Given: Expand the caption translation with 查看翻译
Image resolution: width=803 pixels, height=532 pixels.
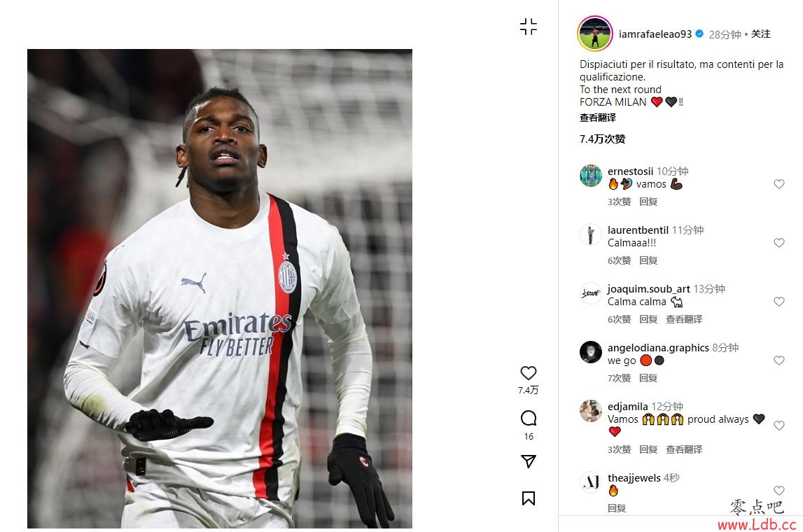Looking at the screenshot, I should coord(598,118).
